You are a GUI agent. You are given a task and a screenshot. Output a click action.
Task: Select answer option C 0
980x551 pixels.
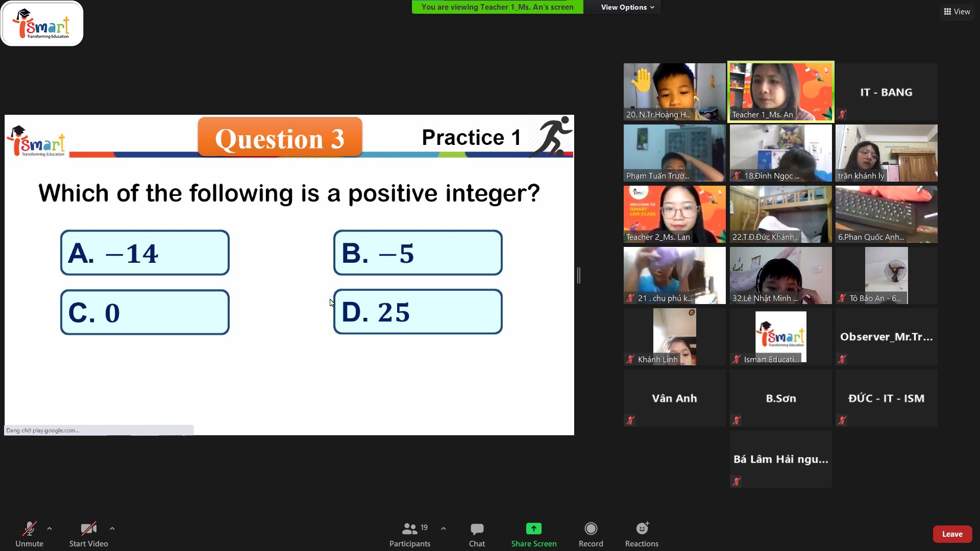point(144,312)
